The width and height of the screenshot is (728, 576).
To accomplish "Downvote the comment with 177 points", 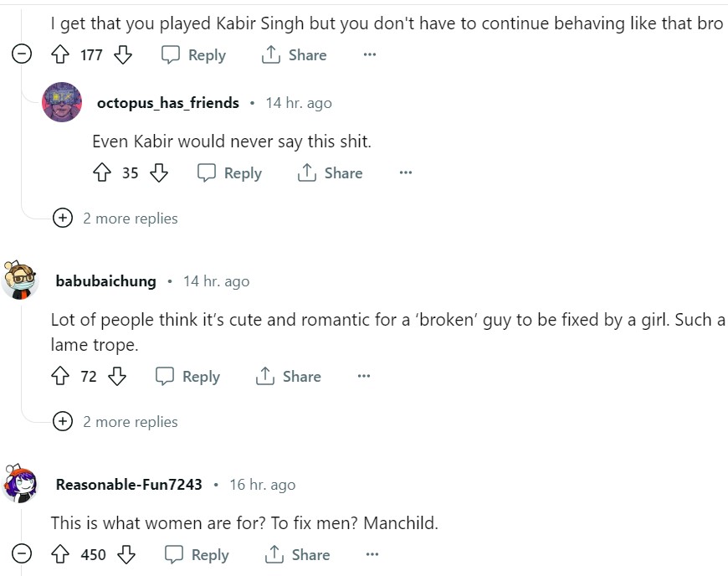I will 123,55.
